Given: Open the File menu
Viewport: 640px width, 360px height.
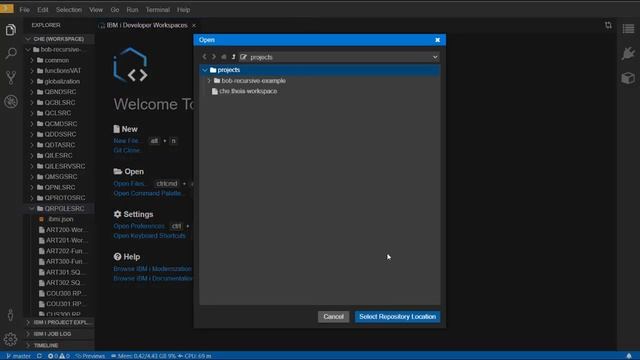Looking at the screenshot, I should point(24,9).
